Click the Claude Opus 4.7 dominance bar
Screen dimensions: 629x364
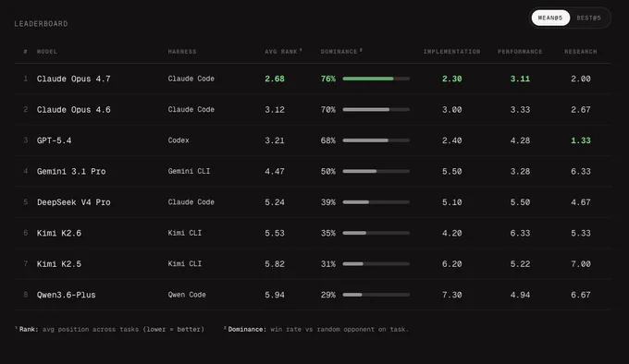pos(376,79)
